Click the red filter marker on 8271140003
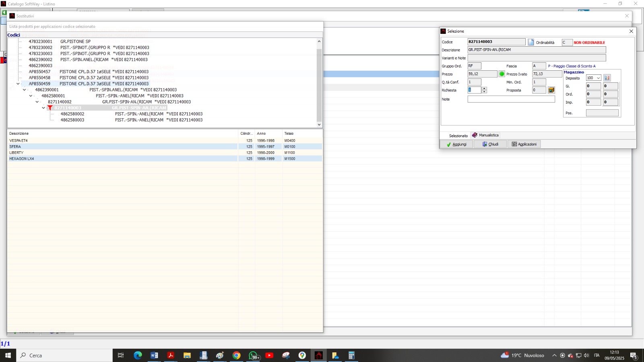 (50, 108)
